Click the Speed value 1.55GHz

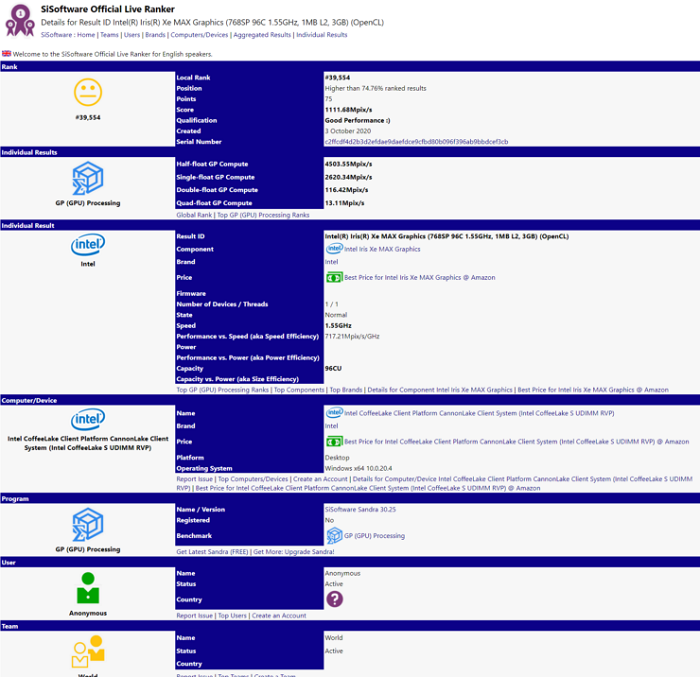pyautogui.click(x=338, y=326)
